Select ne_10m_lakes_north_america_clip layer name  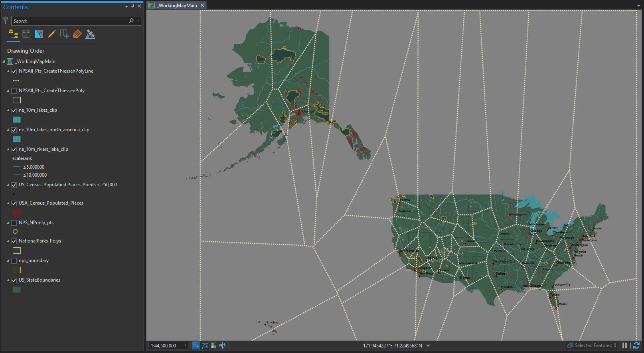pyautogui.click(x=54, y=130)
